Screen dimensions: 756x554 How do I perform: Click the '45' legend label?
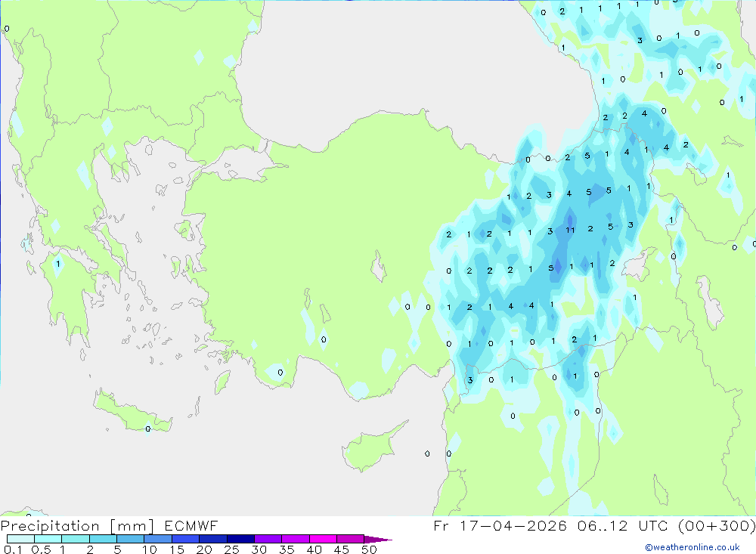pos(342,549)
